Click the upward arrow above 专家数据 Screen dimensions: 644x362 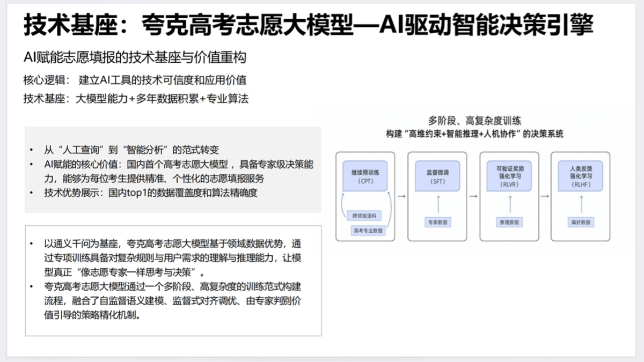coord(438,204)
